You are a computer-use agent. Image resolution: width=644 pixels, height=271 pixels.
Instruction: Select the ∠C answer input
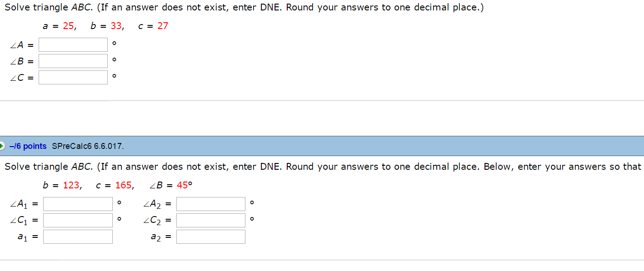coord(73,77)
